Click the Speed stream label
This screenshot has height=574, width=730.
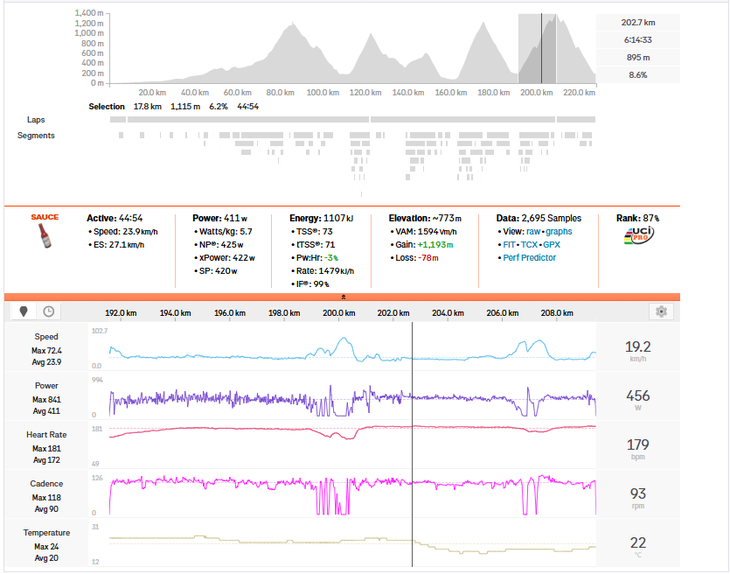click(x=46, y=337)
